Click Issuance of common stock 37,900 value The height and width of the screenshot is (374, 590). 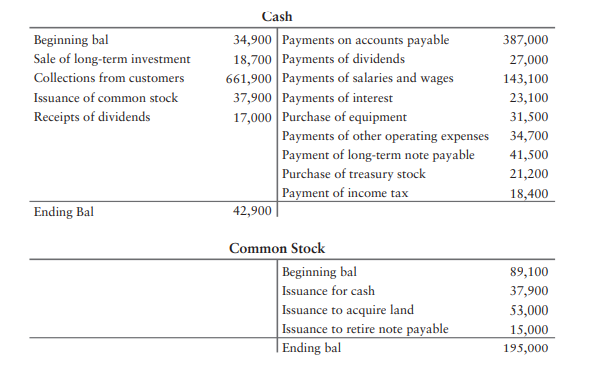252,98
